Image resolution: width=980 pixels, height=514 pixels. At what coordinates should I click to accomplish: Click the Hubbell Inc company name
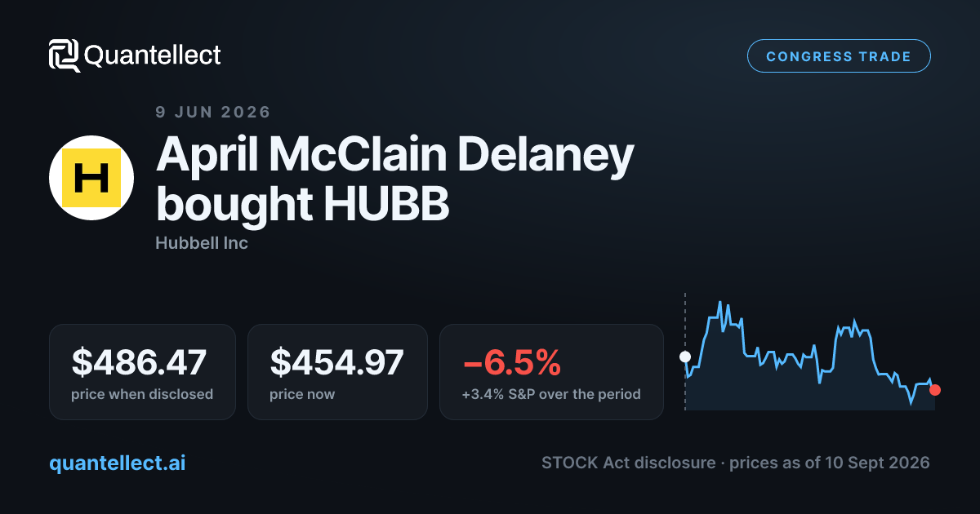(x=202, y=243)
